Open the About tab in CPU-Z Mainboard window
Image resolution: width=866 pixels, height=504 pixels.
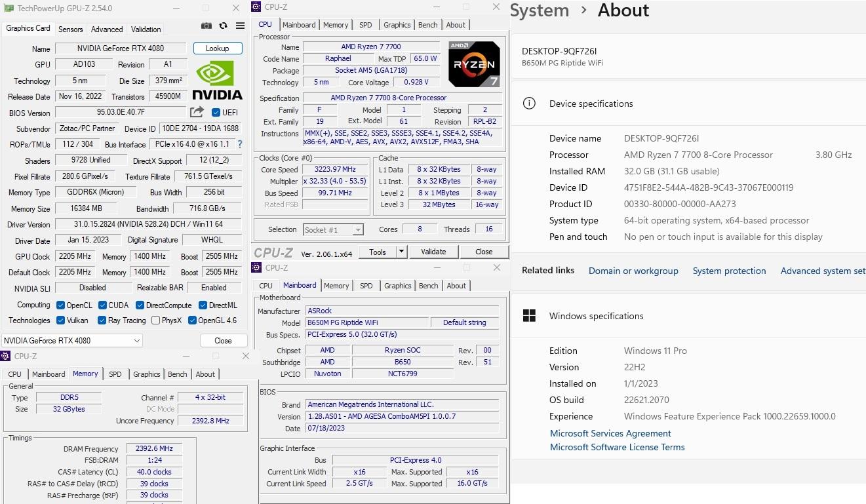pyautogui.click(x=456, y=286)
